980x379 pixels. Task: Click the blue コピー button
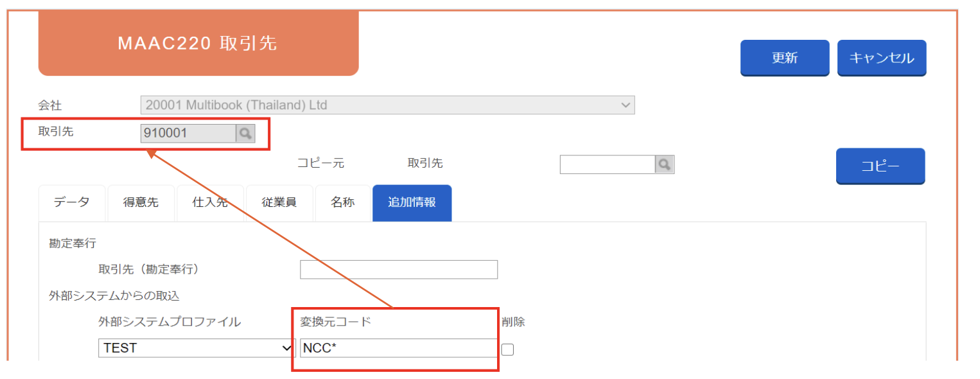(x=880, y=166)
